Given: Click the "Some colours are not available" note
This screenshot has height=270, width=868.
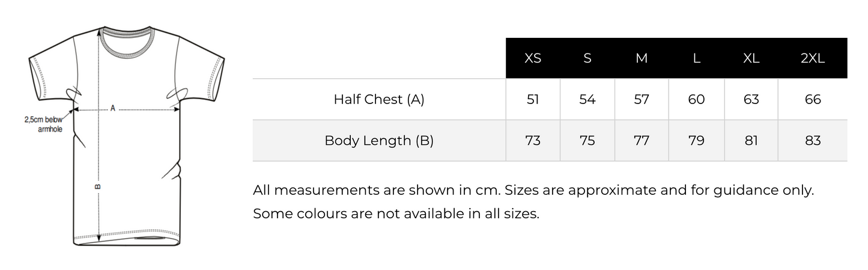Looking at the screenshot, I should [x=396, y=213].
